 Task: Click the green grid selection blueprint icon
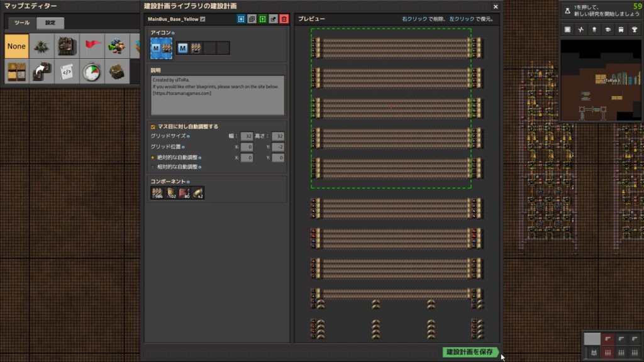(x=262, y=19)
